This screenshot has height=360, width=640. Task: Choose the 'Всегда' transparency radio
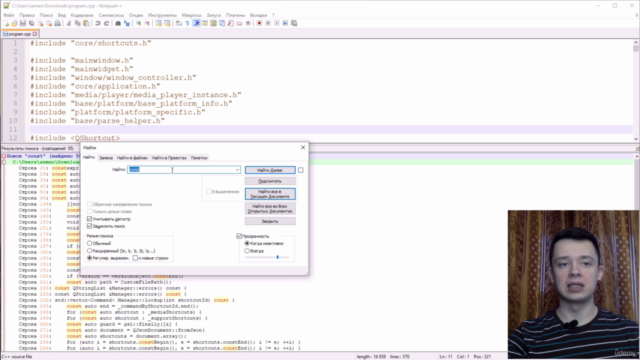[247, 251]
